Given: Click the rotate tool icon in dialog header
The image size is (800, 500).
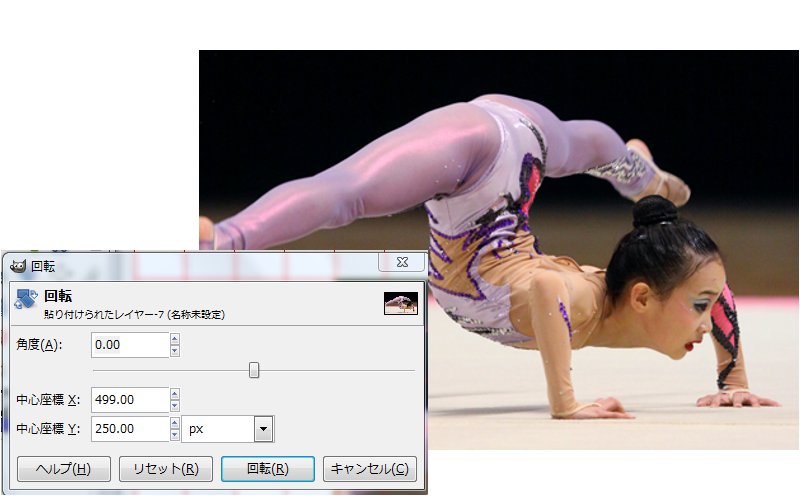Looking at the screenshot, I should (26, 298).
